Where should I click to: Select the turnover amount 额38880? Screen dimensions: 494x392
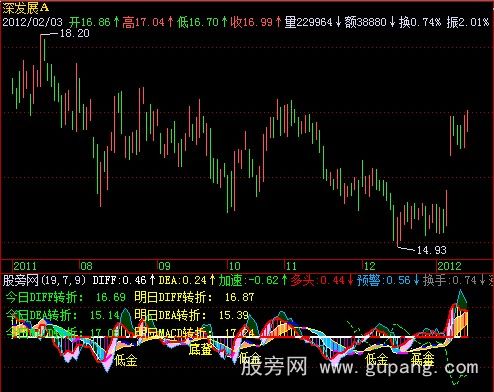(x=365, y=22)
